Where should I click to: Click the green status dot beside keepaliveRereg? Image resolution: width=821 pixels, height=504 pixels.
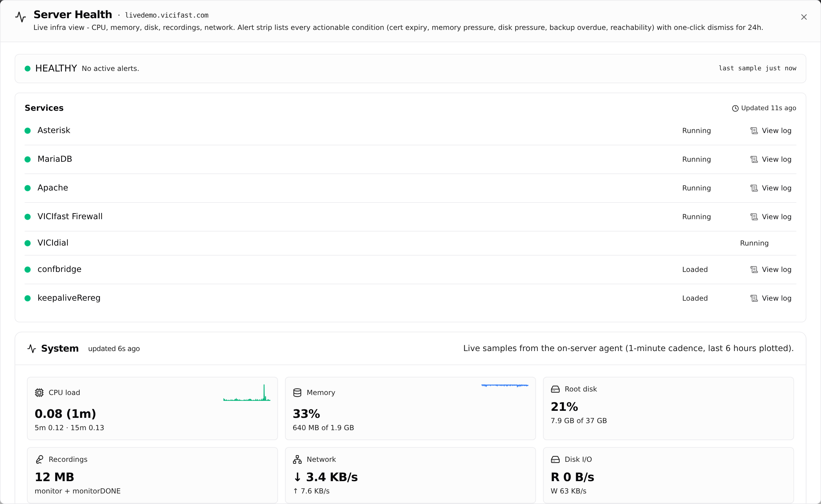click(x=28, y=298)
